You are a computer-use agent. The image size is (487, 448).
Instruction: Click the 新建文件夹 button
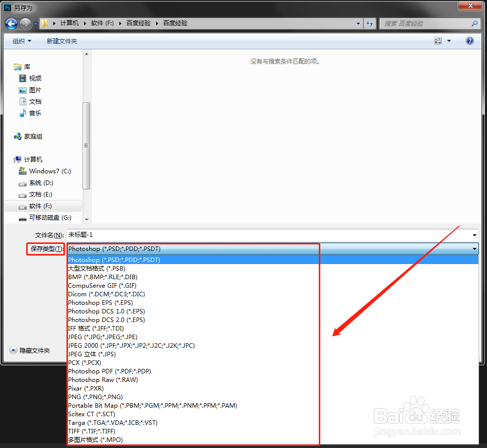click(62, 41)
